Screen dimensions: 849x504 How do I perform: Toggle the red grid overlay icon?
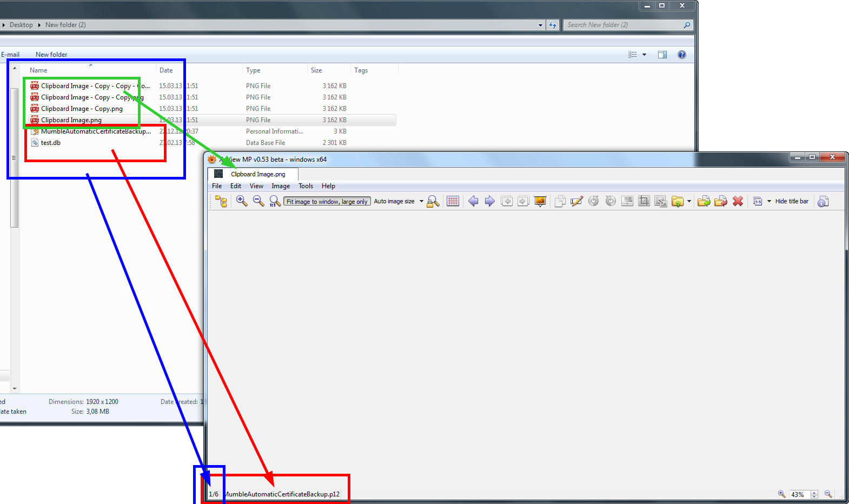[x=453, y=201]
